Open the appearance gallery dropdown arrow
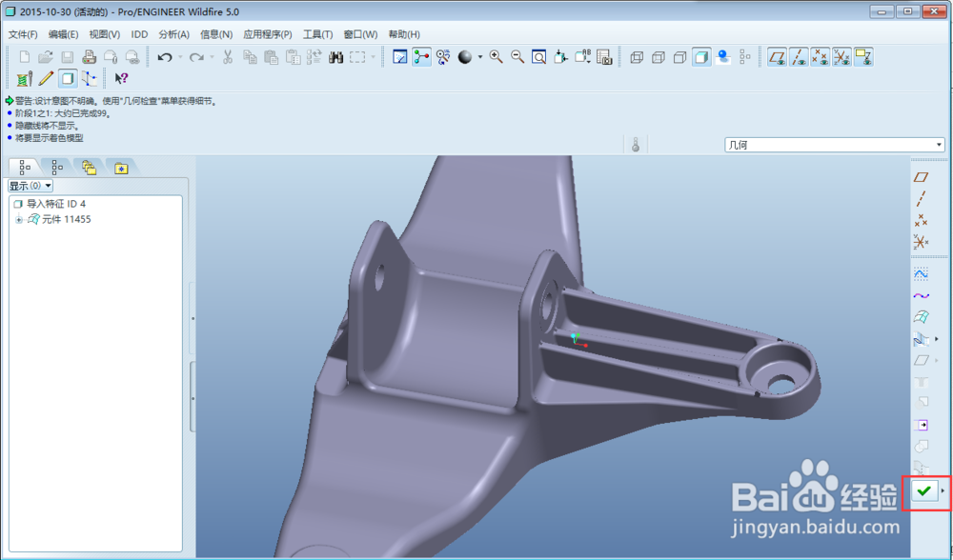The width and height of the screenshot is (953, 560). 480,57
